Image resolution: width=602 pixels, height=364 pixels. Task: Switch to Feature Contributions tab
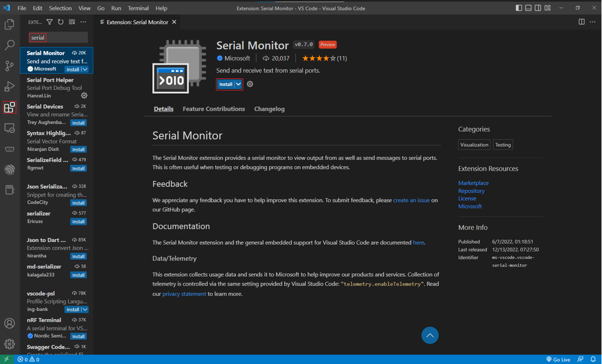214,109
